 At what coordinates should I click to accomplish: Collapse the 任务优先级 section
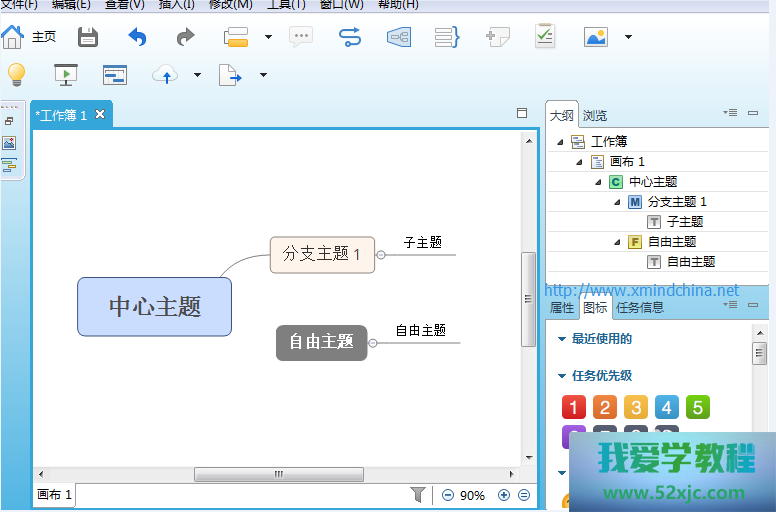[x=562, y=376]
